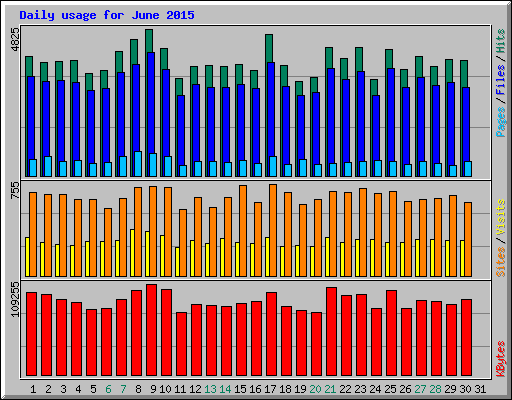Click the red KBytes bar for day 21
Viewport: 512px width, 400px height.
tap(331, 332)
